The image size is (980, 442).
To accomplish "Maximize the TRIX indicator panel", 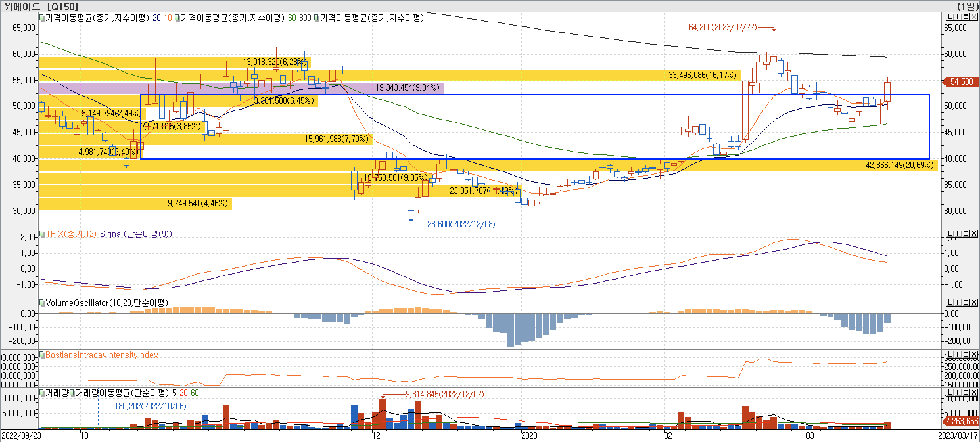I will (x=967, y=233).
